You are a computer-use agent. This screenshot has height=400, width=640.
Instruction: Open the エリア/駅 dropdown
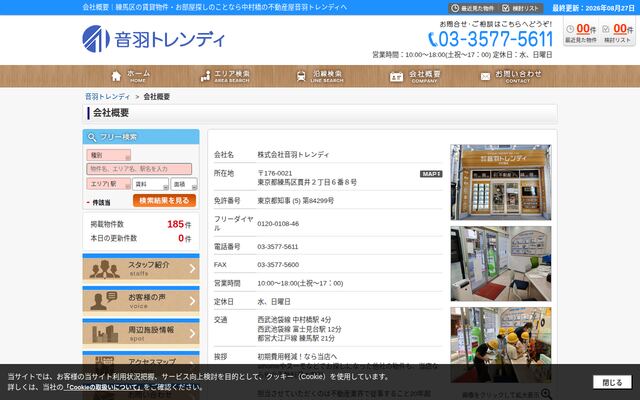[x=109, y=184]
